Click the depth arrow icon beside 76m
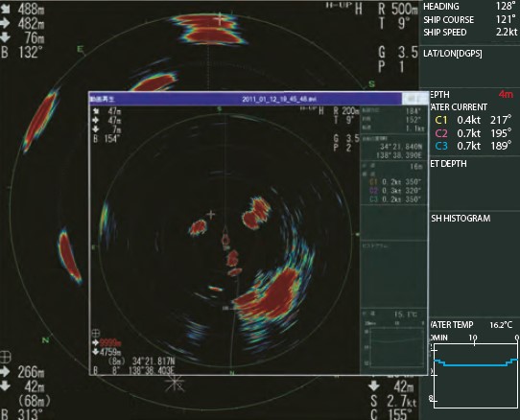This screenshot has height=420, width=520. point(6,37)
